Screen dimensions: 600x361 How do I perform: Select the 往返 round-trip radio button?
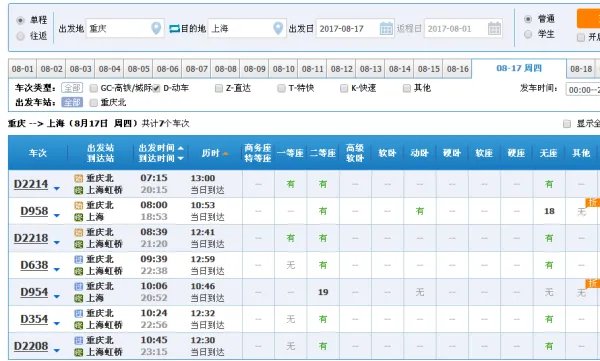[21, 36]
